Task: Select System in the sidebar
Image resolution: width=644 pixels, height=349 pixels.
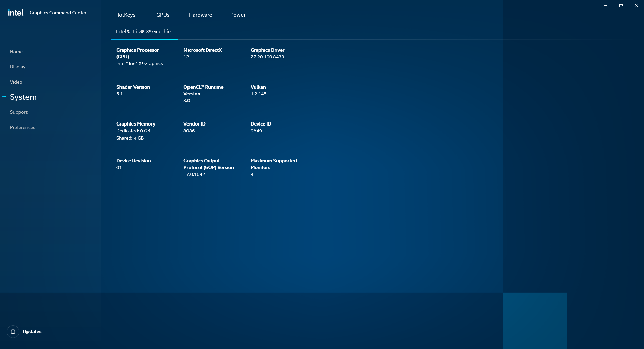Action: tap(23, 97)
